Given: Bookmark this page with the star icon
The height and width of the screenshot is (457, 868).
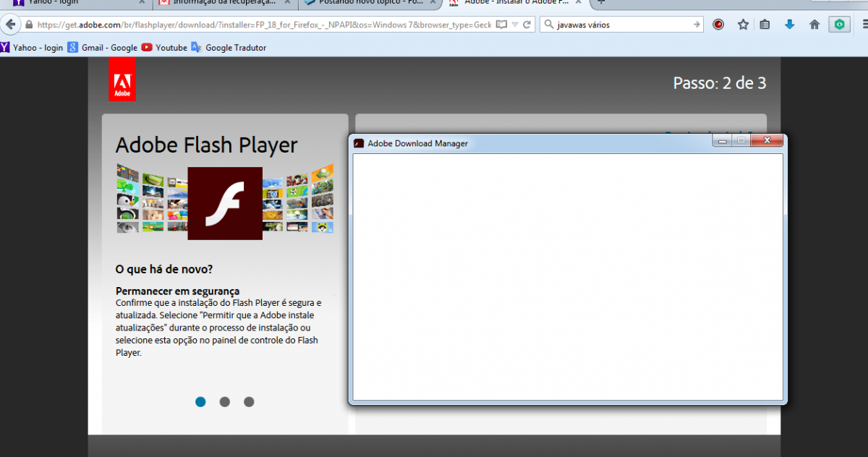Looking at the screenshot, I should pyautogui.click(x=743, y=25).
